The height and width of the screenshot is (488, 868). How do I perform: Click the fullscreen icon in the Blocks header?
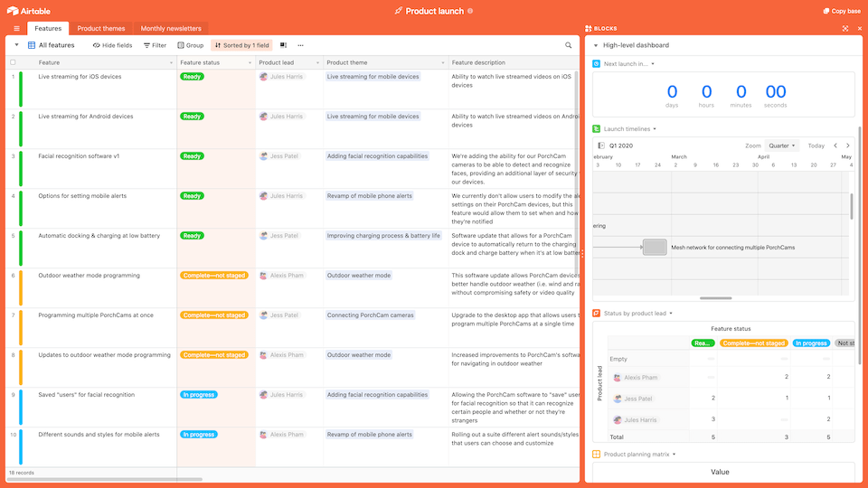pos(845,29)
